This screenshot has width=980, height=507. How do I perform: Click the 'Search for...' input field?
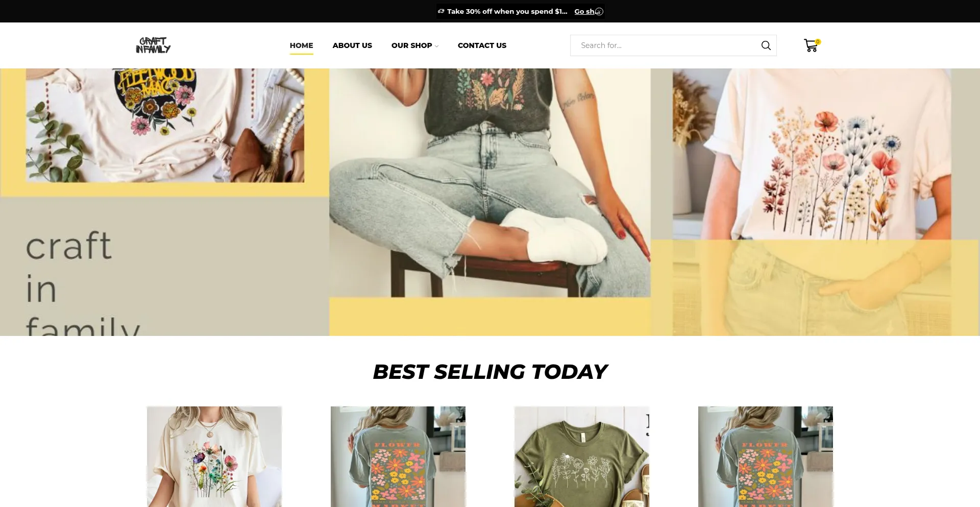tap(665, 45)
